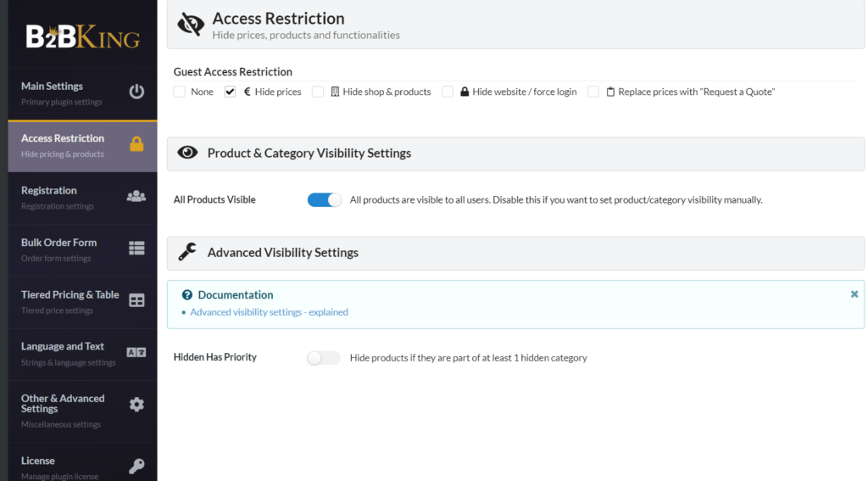Click the key icon beside License

[136, 466]
